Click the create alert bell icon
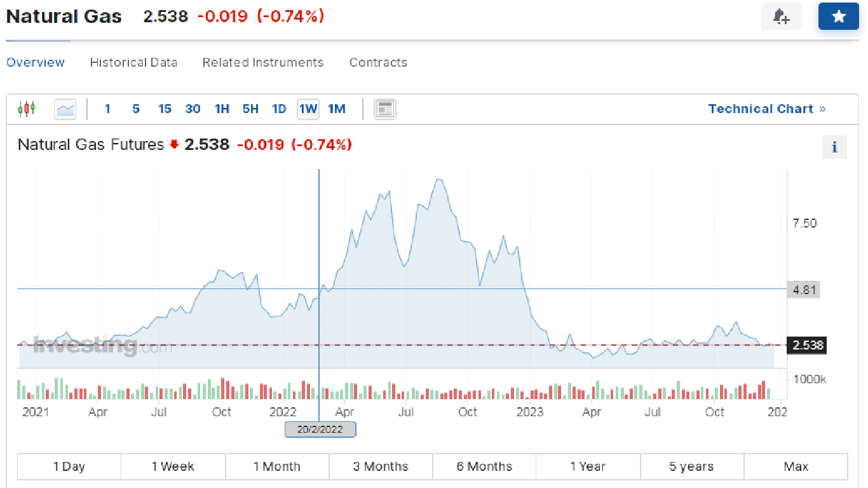This screenshot has width=868, height=488. pos(781,17)
